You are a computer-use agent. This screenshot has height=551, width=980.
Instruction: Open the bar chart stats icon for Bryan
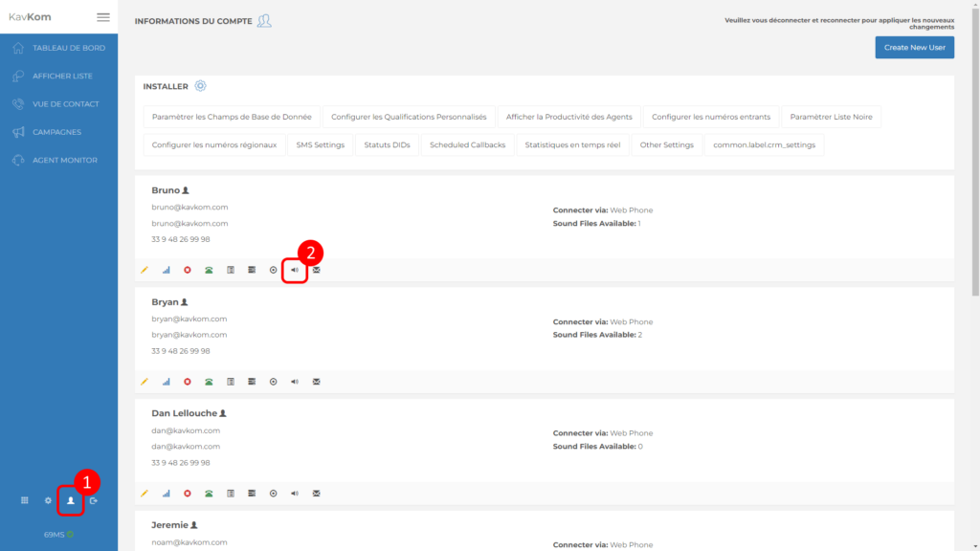(x=166, y=382)
